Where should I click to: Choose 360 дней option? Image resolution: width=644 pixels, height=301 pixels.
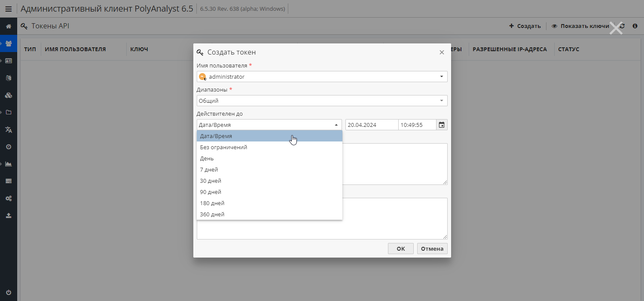tap(269, 214)
